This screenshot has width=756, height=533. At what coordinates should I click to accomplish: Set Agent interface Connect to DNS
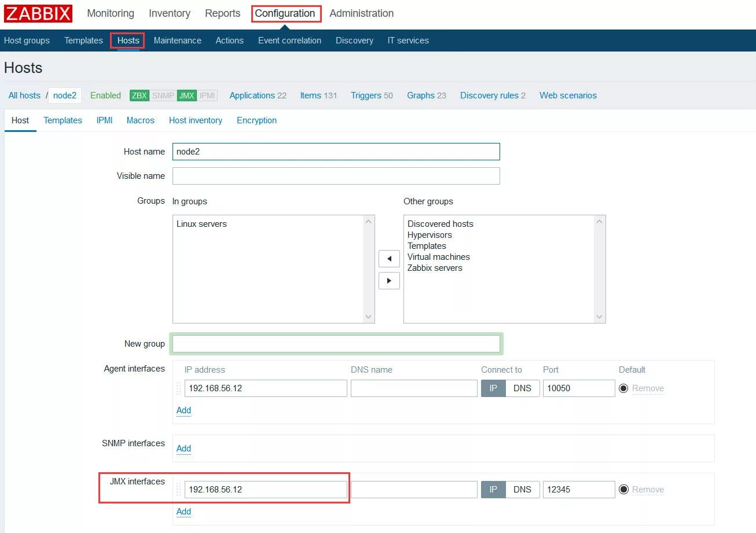[x=522, y=388]
